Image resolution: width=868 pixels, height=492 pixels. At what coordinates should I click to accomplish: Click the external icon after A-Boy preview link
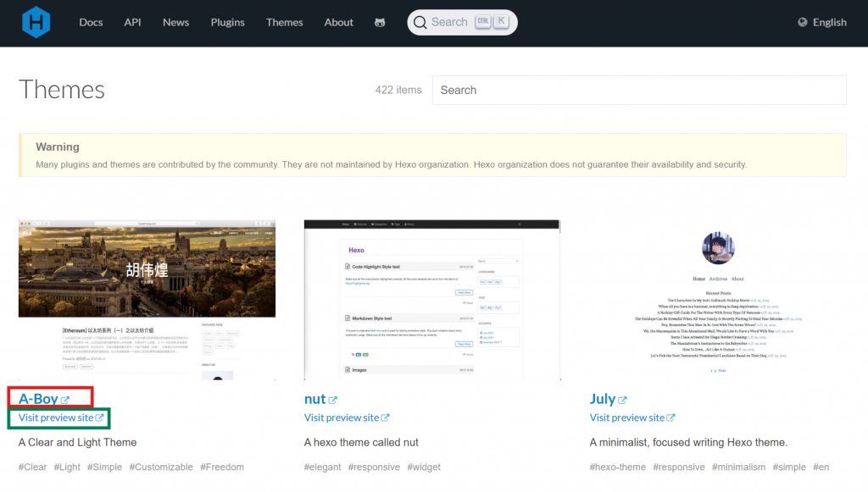100,418
